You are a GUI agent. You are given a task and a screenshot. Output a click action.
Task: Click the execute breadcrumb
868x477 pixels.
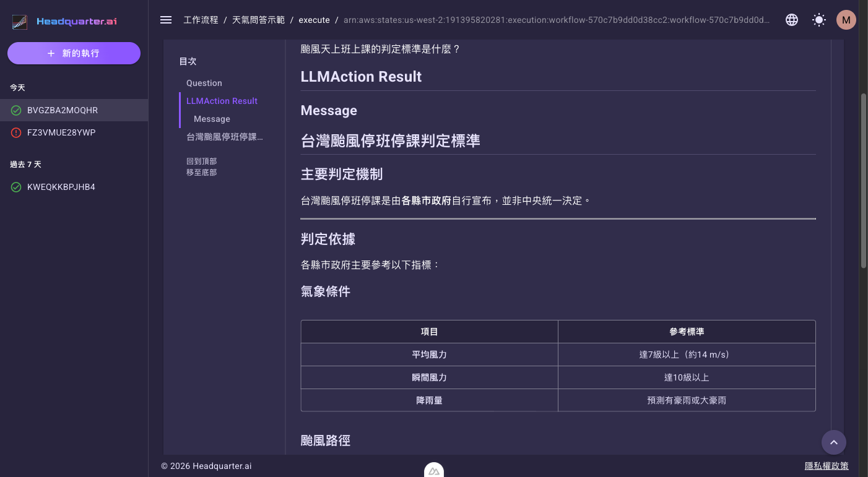click(314, 20)
